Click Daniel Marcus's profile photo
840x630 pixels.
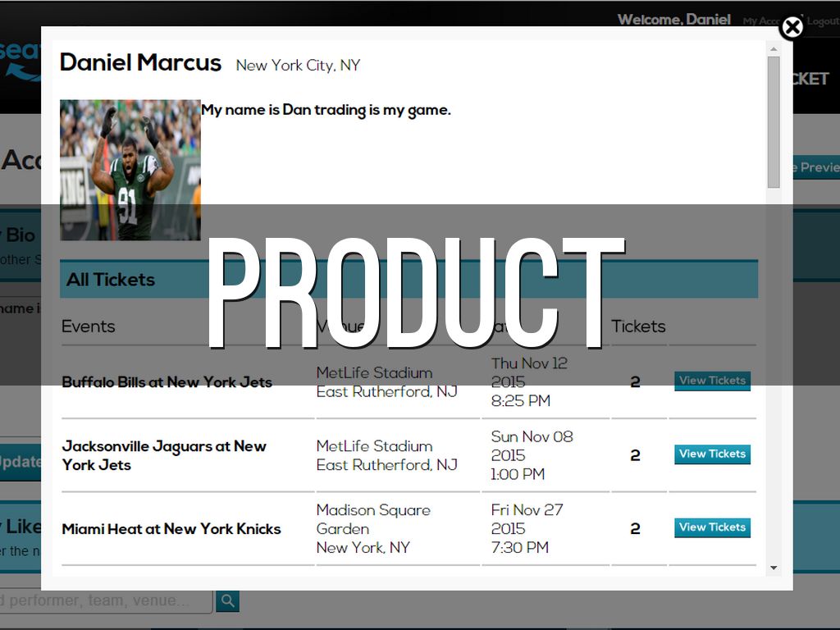click(130, 169)
